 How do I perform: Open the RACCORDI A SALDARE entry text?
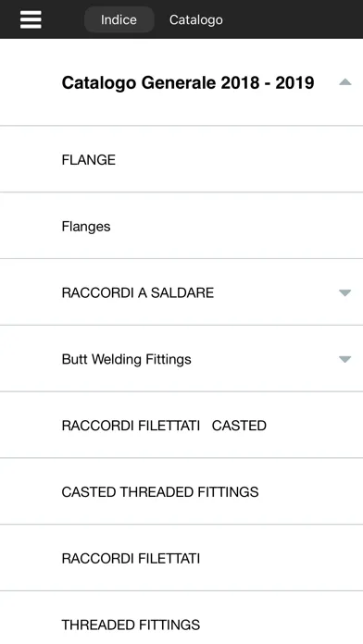click(138, 292)
